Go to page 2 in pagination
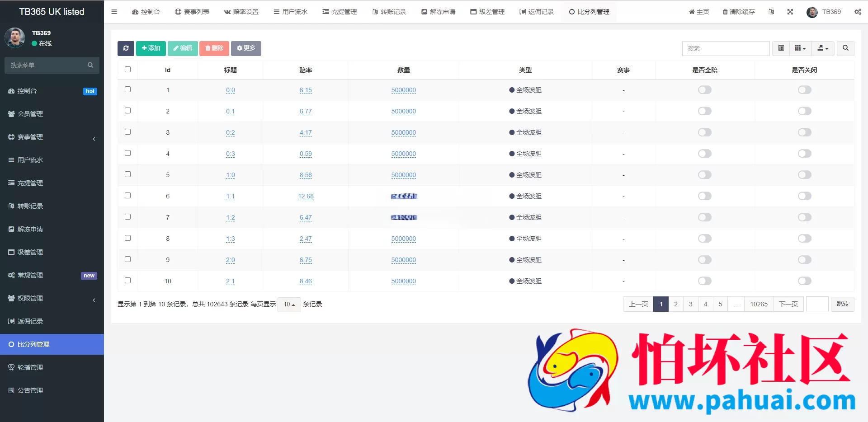868x422 pixels. pos(676,304)
